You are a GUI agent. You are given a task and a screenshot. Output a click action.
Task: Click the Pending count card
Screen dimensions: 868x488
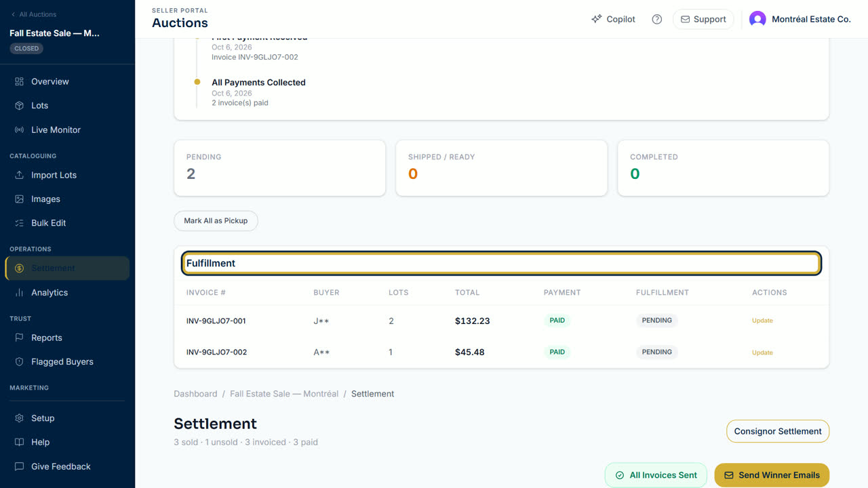(x=279, y=168)
